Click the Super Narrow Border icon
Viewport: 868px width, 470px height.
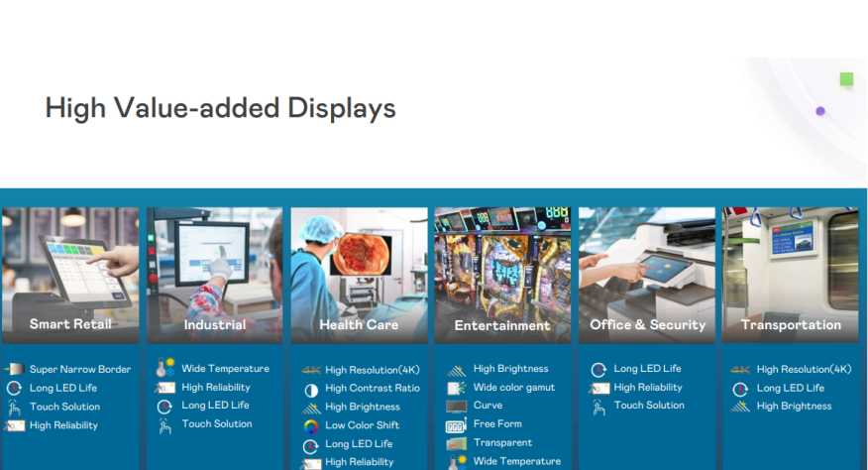tap(15, 369)
